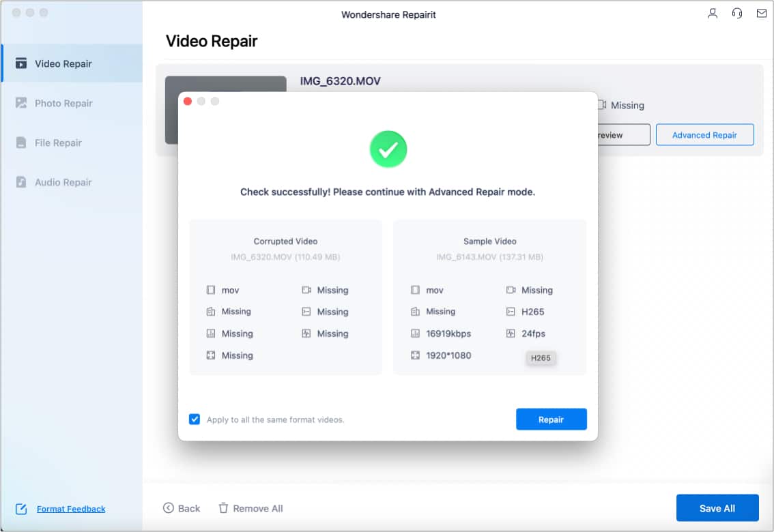The height and width of the screenshot is (532, 774).
Task: Click the pencil icon next to Format Feedback
Action: pos(20,508)
